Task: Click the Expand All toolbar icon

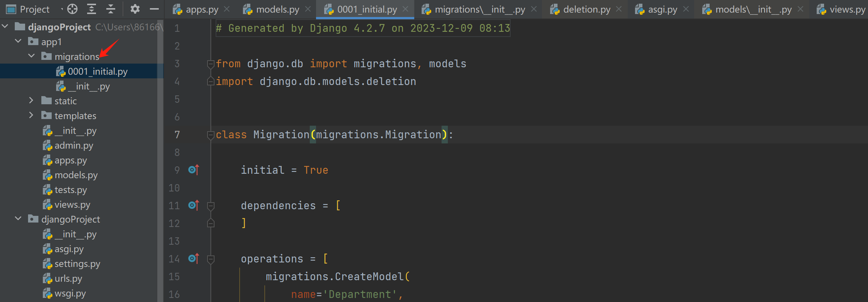Action: click(x=92, y=9)
